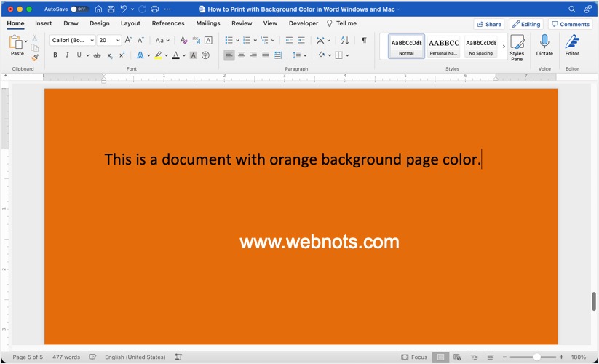
Task: Adjust the zoom slider in status bar
Action: click(536, 357)
